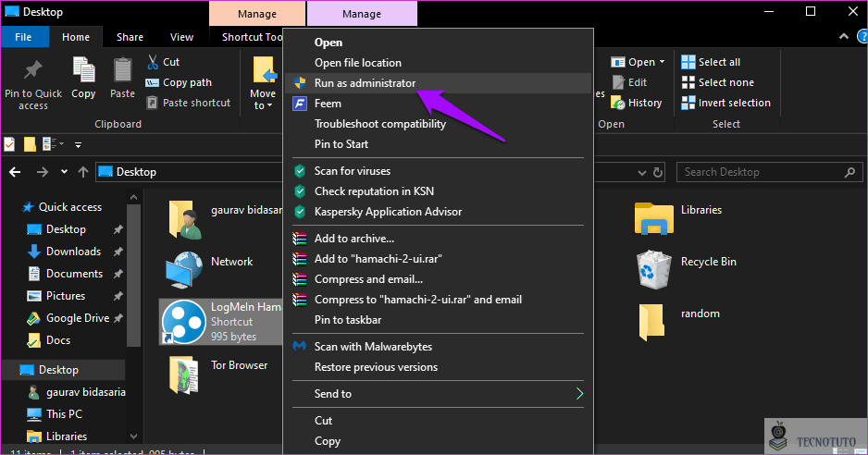Click the Search Desktop field
The image size is (868, 455).
coord(770,172)
